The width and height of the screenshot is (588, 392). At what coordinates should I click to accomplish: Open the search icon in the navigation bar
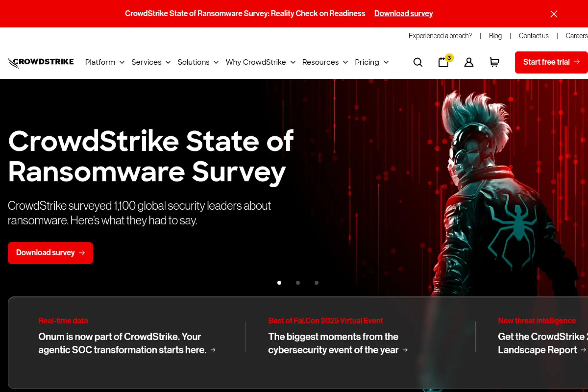point(418,62)
